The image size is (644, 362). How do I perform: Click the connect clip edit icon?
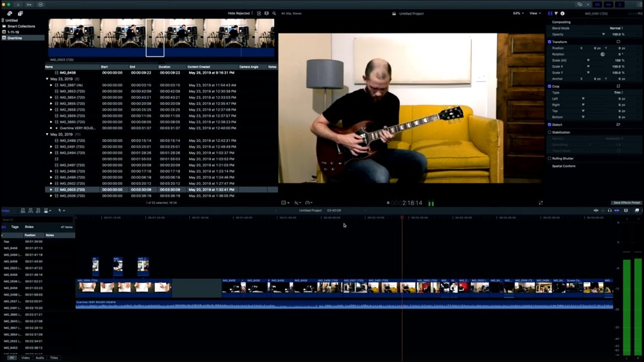coord(23,211)
